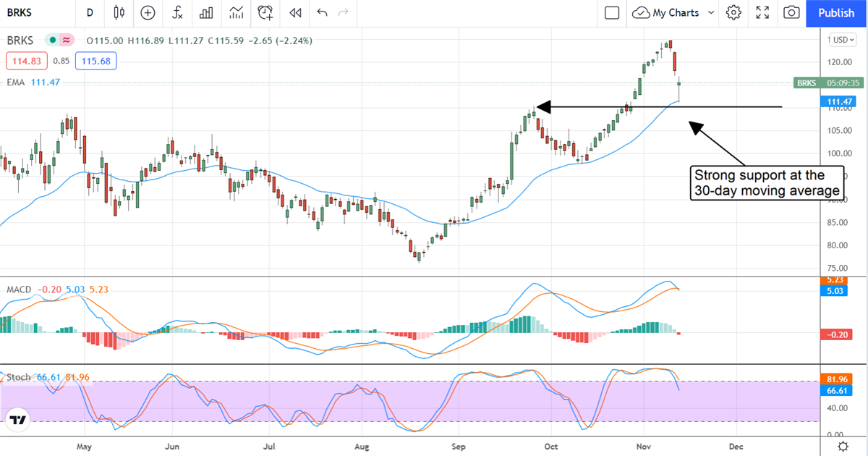Open the D time interval selector

(x=90, y=12)
